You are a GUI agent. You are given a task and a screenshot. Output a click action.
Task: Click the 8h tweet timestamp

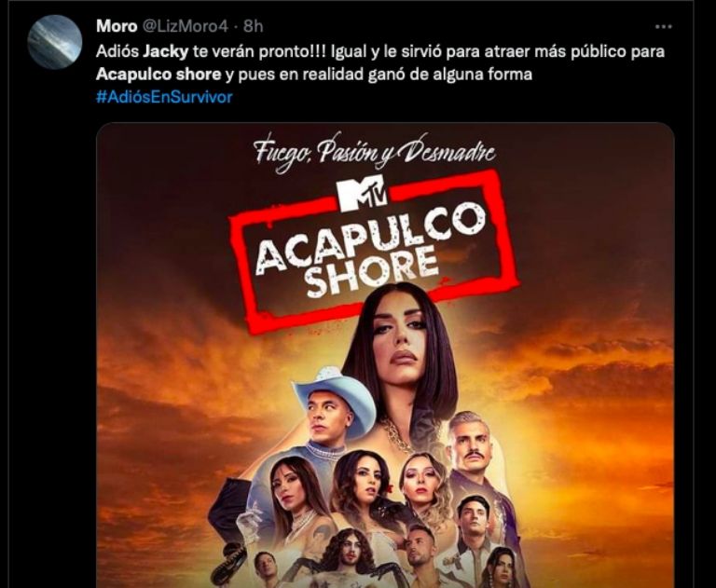(253, 26)
